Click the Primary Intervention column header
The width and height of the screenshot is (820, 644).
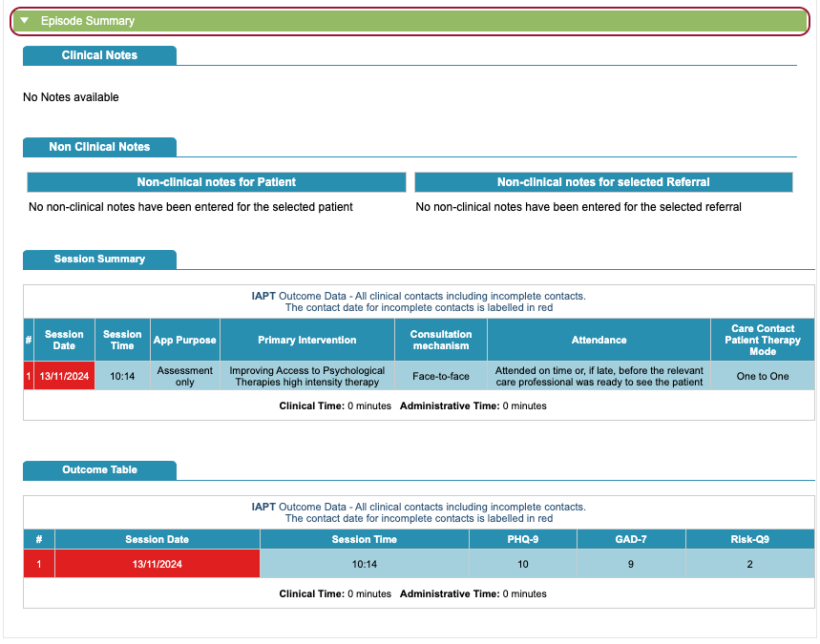click(x=307, y=340)
